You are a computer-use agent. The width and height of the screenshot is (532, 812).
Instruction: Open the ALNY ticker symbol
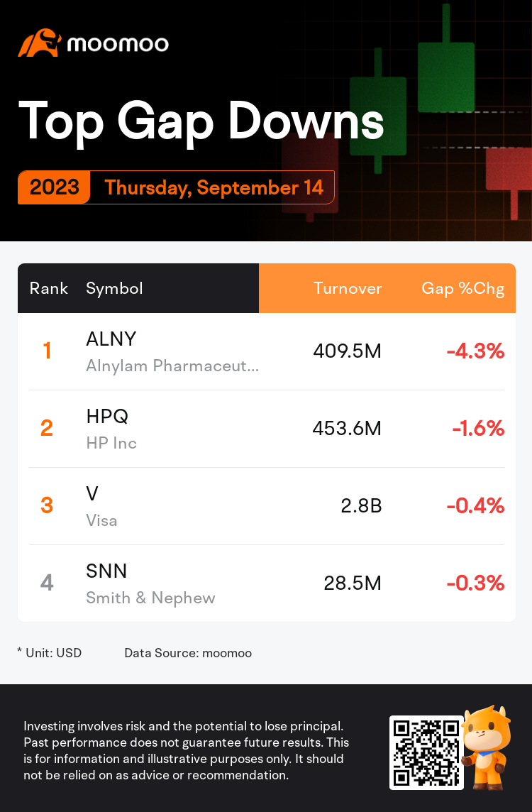point(111,339)
